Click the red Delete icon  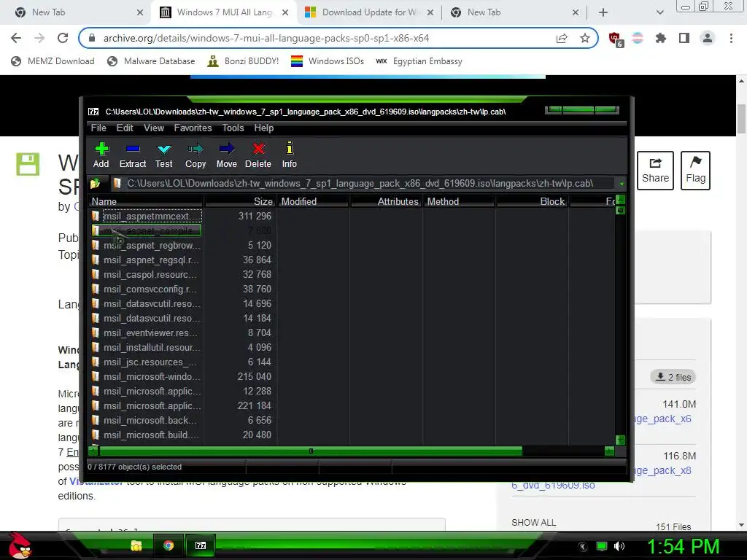(258, 155)
